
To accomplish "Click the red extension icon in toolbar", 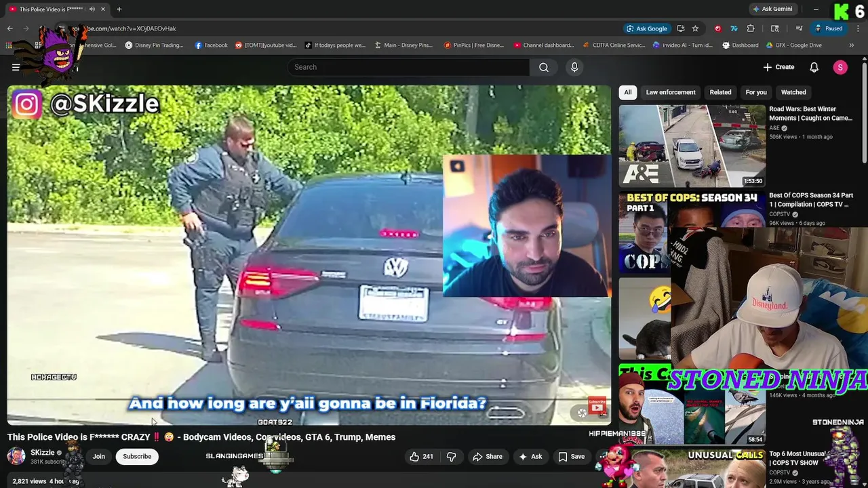I will tap(717, 28).
